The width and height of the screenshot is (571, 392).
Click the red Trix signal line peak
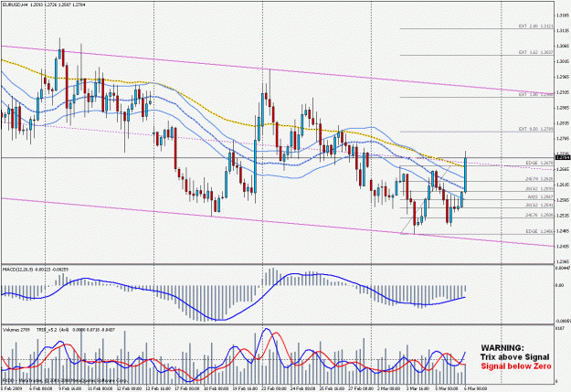point(276,334)
